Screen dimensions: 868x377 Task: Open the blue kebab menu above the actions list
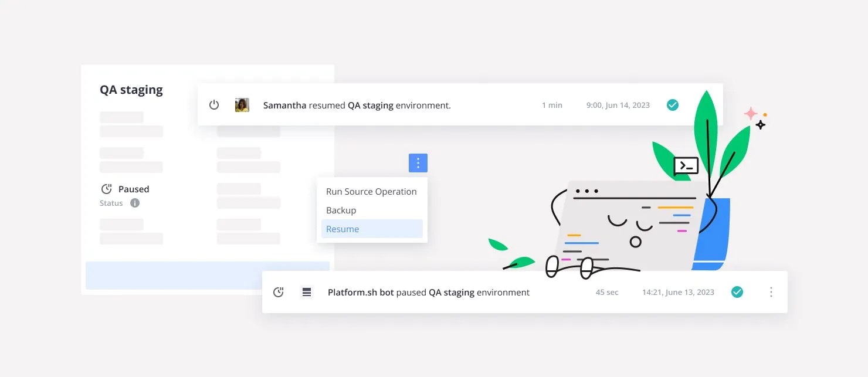[418, 162]
